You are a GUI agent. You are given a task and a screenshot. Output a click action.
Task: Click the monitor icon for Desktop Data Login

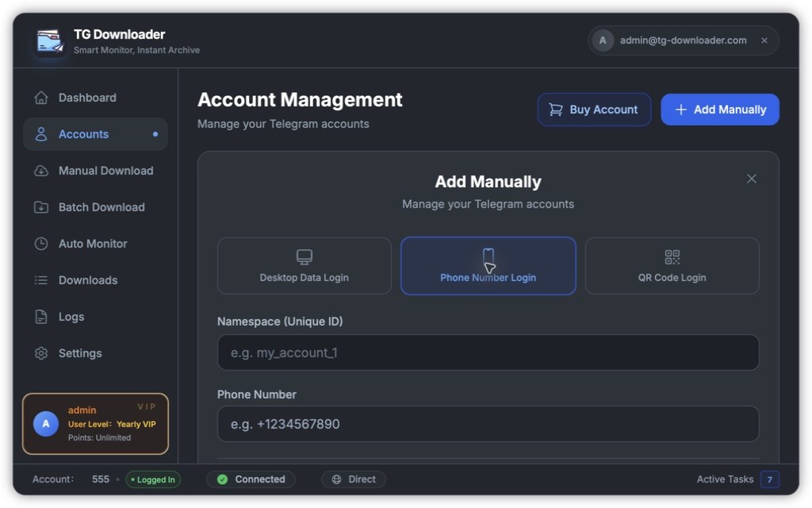(304, 256)
